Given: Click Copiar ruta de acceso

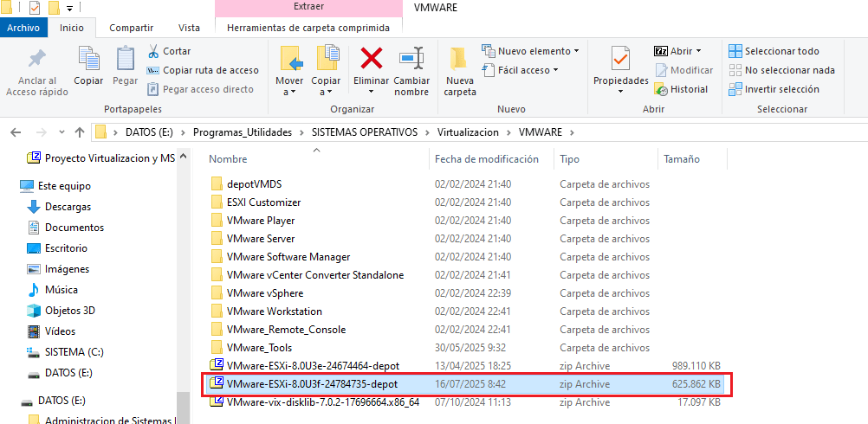Looking at the screenshot, I should click(203, 70).
